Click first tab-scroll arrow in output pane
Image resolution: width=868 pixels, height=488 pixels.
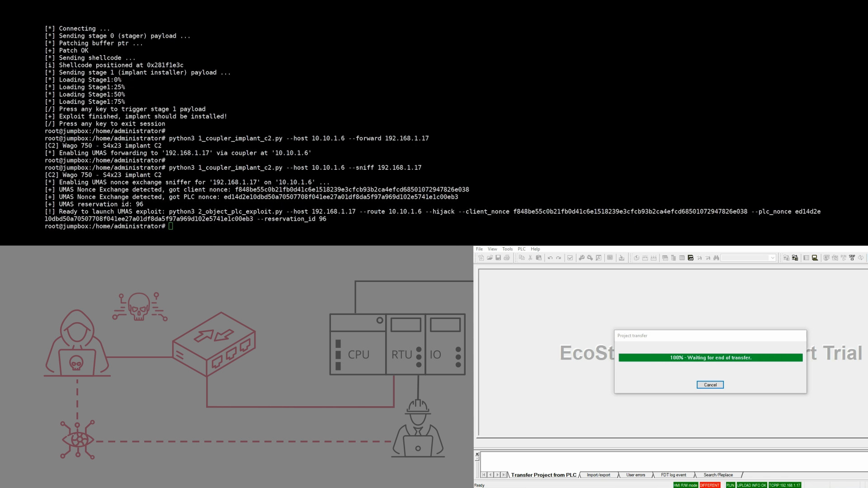pos(484,475)
